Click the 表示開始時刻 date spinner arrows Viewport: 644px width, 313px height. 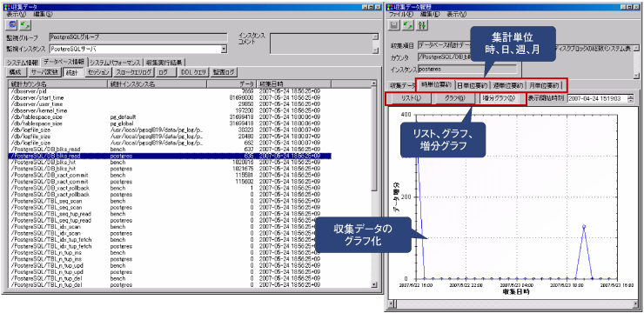pyautogui.click(x=630, y=98)
